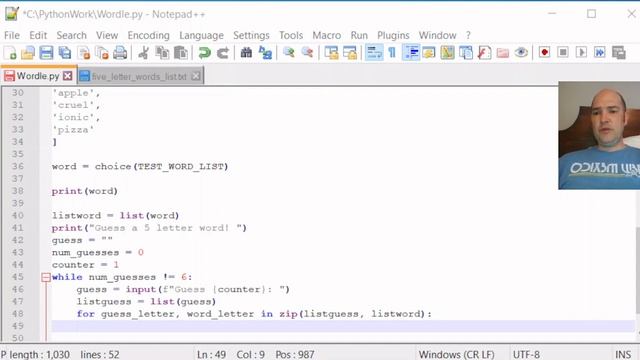Open the Settings menu
This screenshot has height=360, width=640.
(251, 36)
